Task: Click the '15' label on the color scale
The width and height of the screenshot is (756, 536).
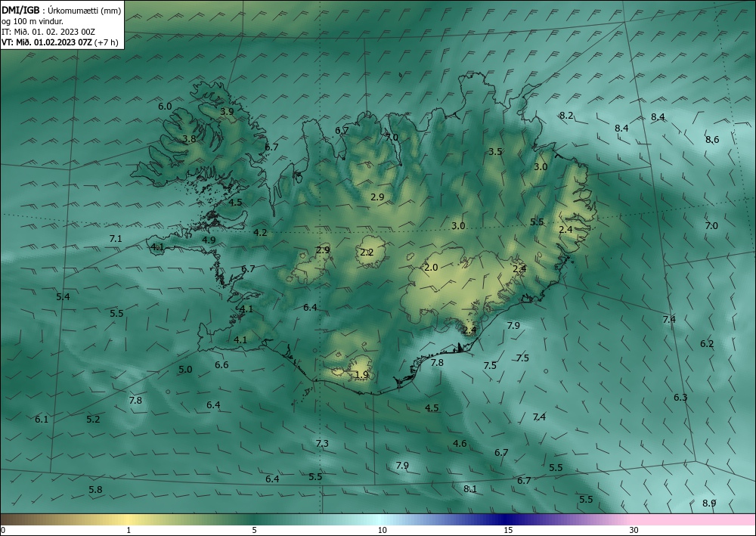Action: (x=508, y=531)
